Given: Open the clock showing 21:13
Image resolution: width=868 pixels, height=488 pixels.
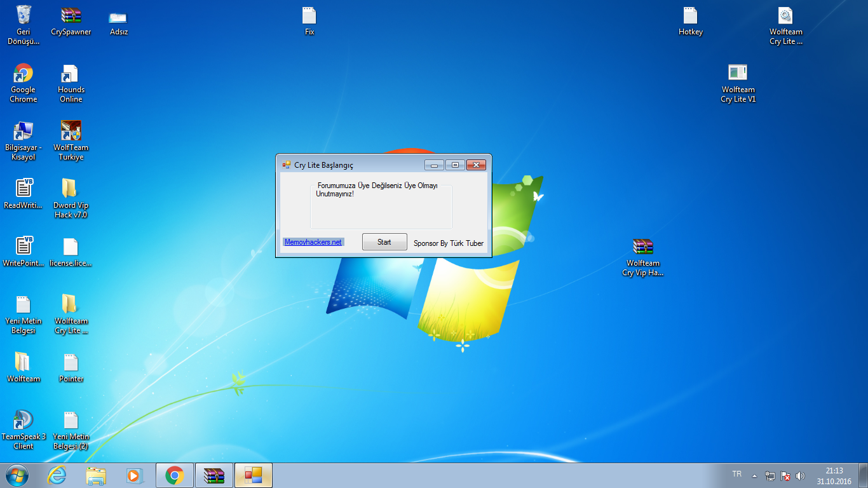Looking at the screenshot, I should click(x=834, y=476).
